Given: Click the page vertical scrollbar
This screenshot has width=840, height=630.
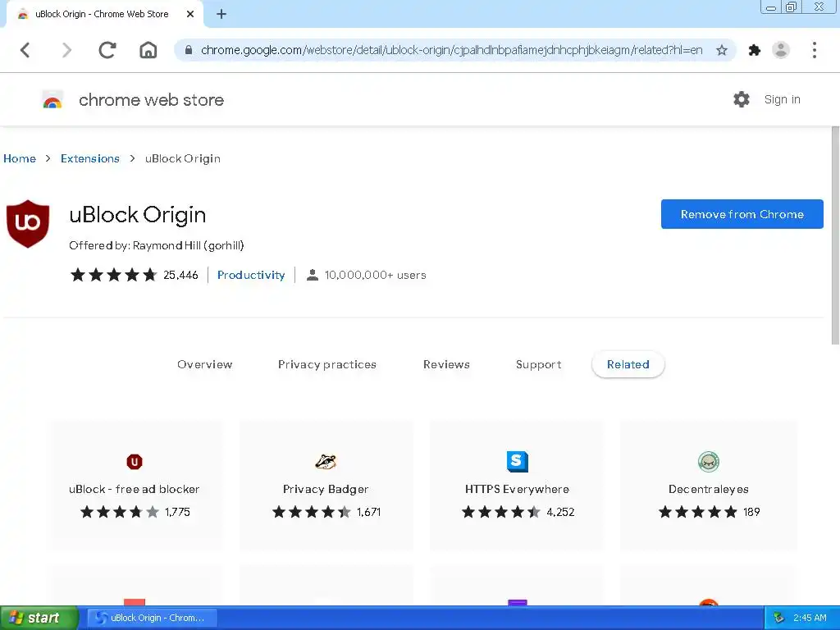Looking at the screenshot, I should (x=835, y=235).
